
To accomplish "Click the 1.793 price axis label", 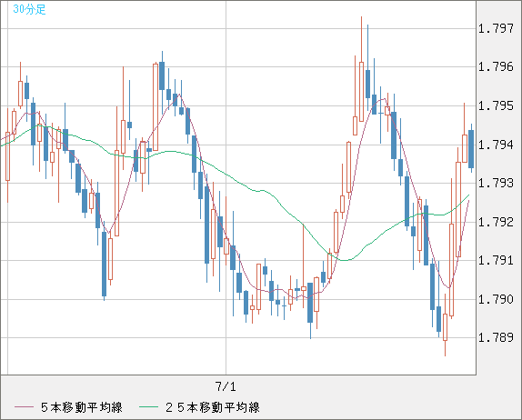I will [x=496, y=183].
